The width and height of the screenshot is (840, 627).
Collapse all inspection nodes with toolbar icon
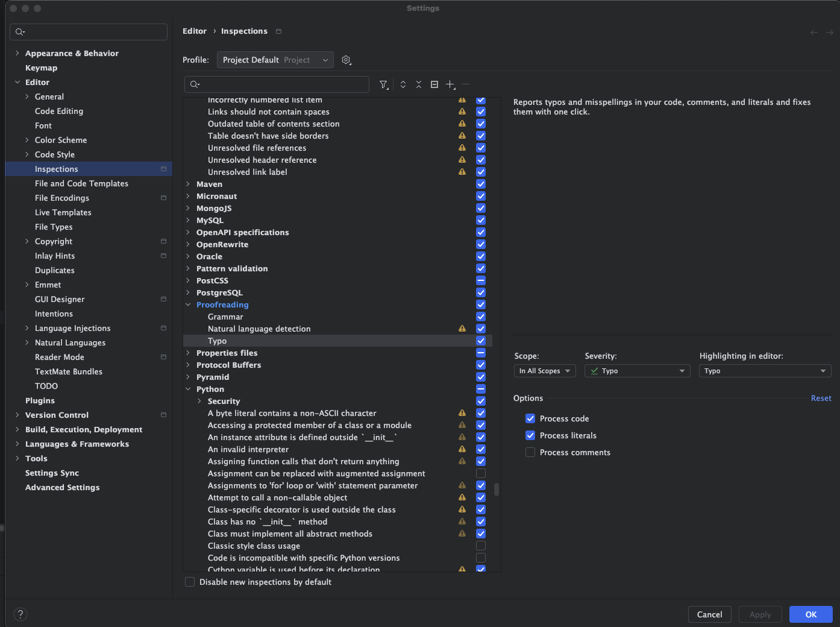419,84
